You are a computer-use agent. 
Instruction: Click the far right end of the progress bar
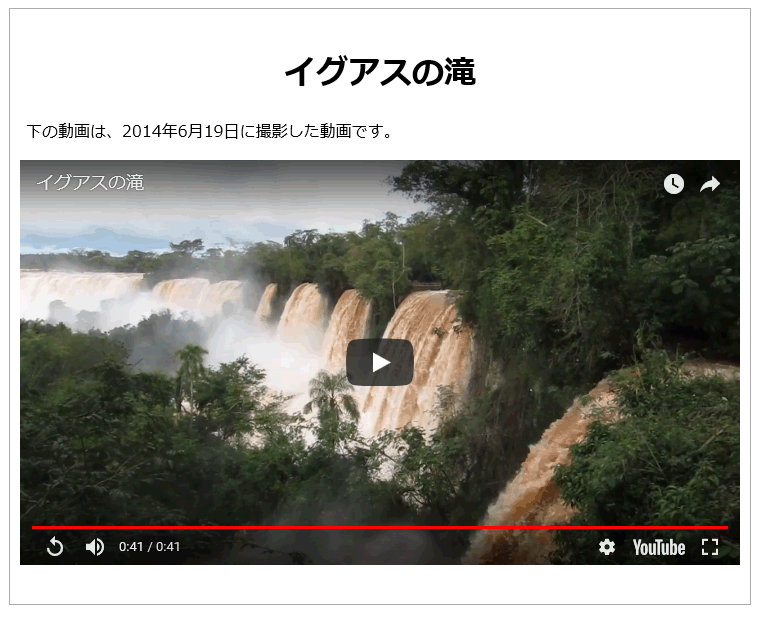pos(727,527)
